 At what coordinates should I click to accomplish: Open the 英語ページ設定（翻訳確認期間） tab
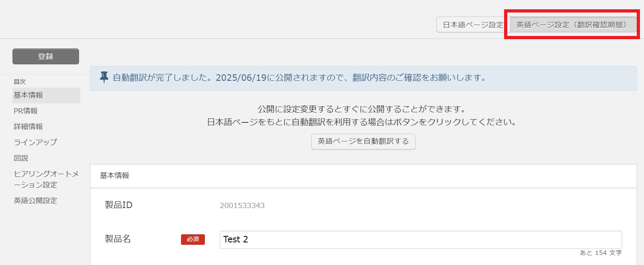573,25
